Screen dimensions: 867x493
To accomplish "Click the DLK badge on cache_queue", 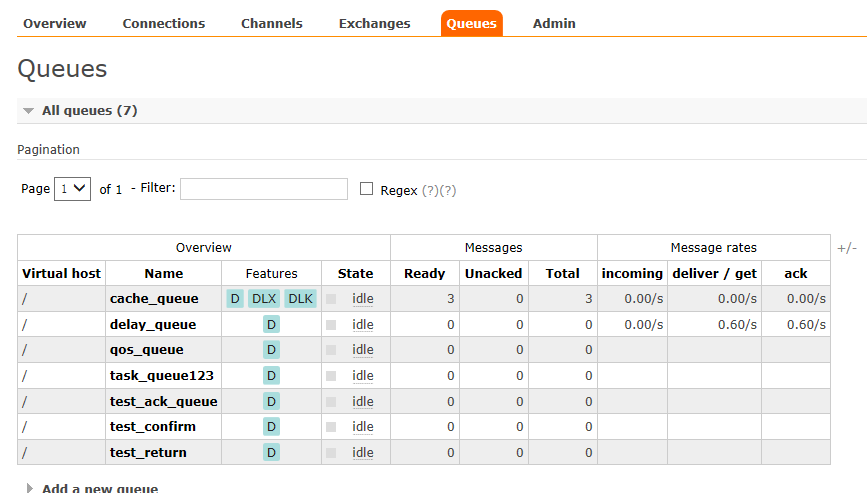I will 301,299.
